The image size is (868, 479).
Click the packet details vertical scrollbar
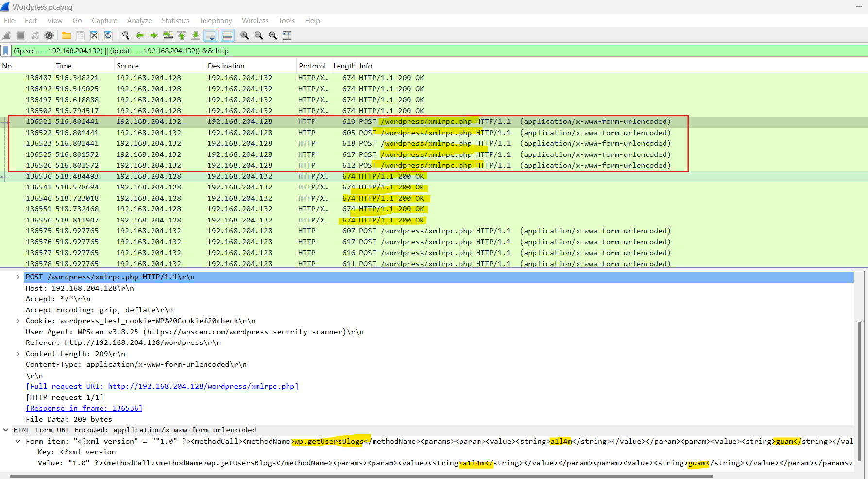pos(859,391)
